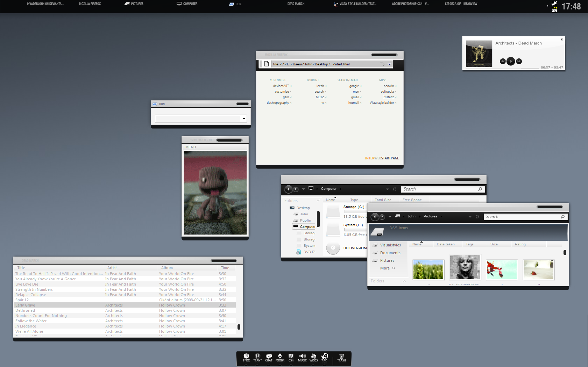
Task: Open the CHAT dock icon
Action: click(x=269, y=357)
